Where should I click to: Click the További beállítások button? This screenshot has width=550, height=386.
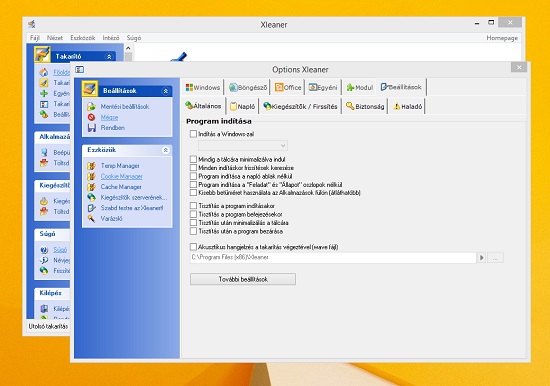tap(243, 279)
